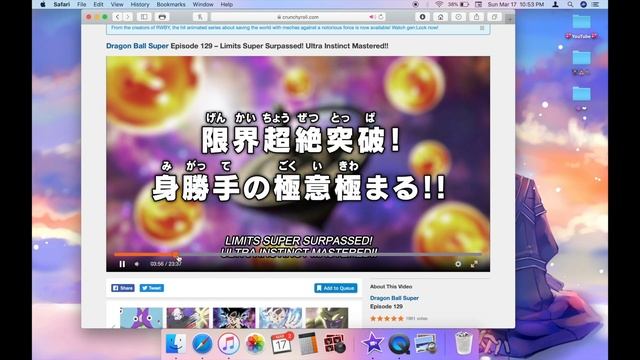Open the View menu
The height and width of the screenshot is (360, 640).
point(117,4)
